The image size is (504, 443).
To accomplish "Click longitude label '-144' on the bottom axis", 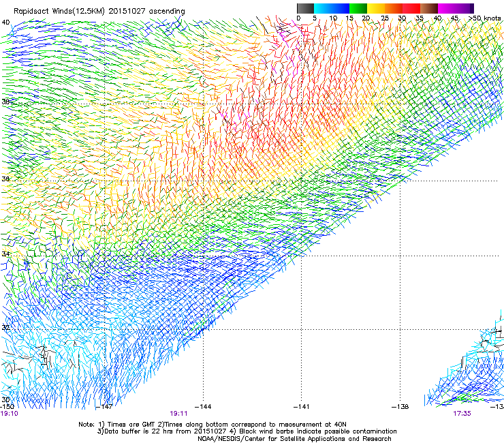I will click(x=203, y=406).
